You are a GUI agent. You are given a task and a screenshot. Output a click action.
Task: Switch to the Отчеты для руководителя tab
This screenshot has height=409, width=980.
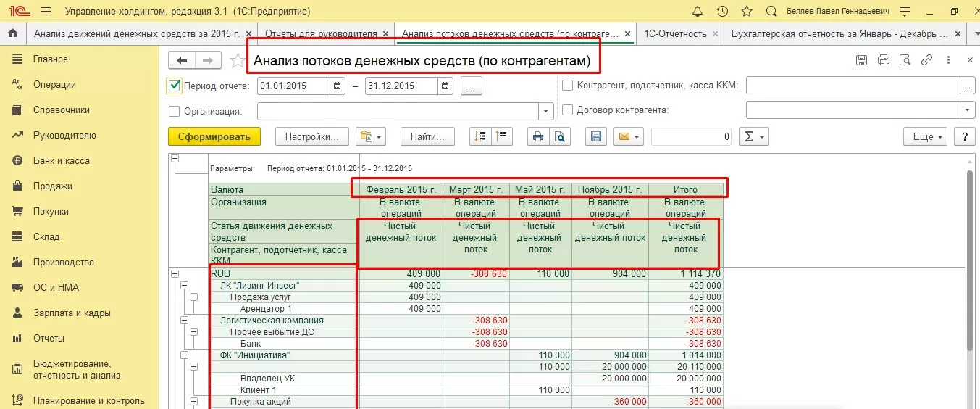coord(320,33)
